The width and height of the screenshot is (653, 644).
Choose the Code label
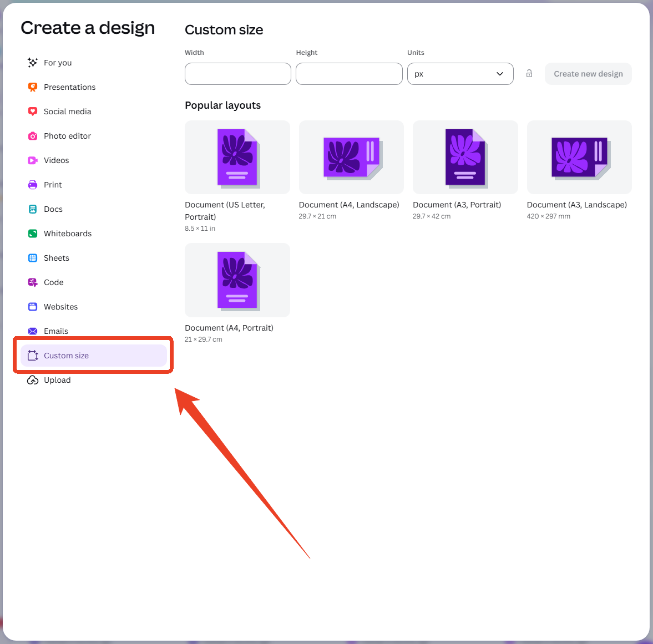click(53, 282)
